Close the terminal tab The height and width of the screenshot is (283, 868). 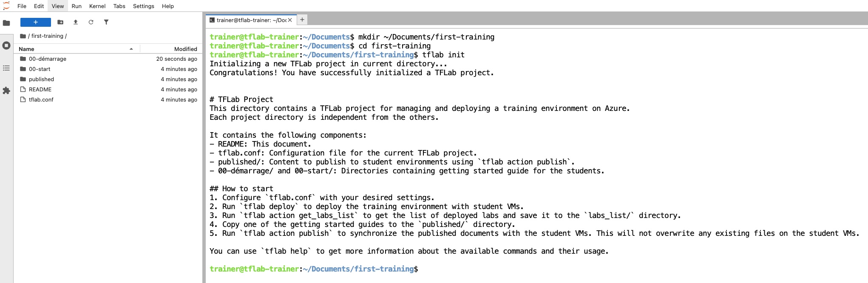290,20
